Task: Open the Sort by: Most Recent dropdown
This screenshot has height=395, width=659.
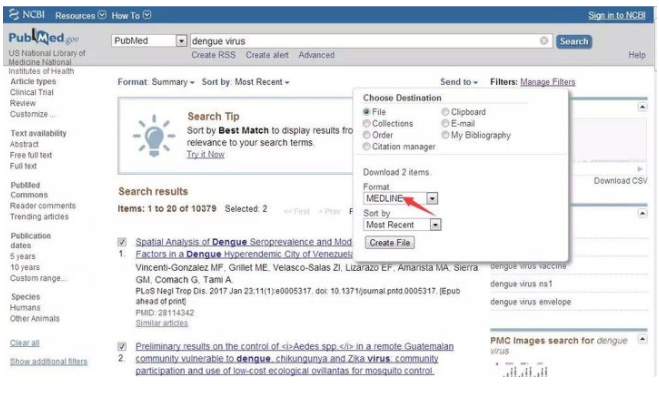Action: [246, 82]
